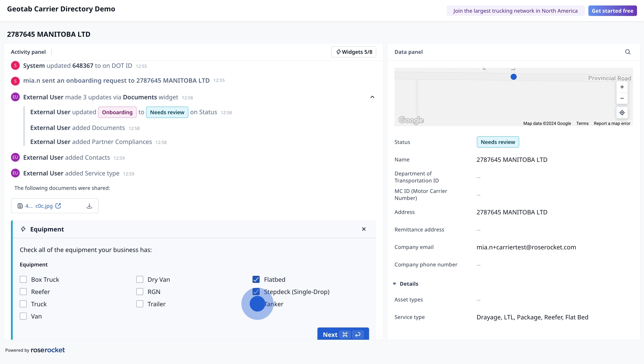The image size is (644, 364).
Task: Check the Dry Van checkbox
Action: pyautogui.click(x=140, y=279)
